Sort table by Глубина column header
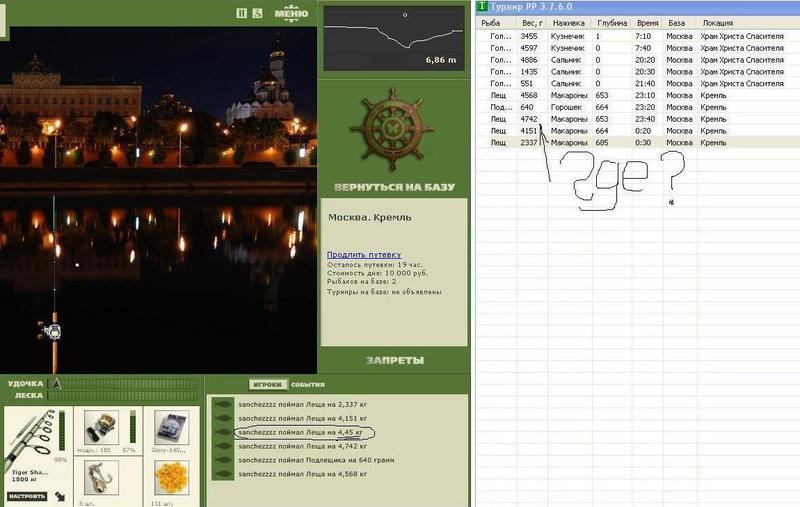The height and width of the screenshot is (507, 800). pyautogui.click(x=612, y=23)
